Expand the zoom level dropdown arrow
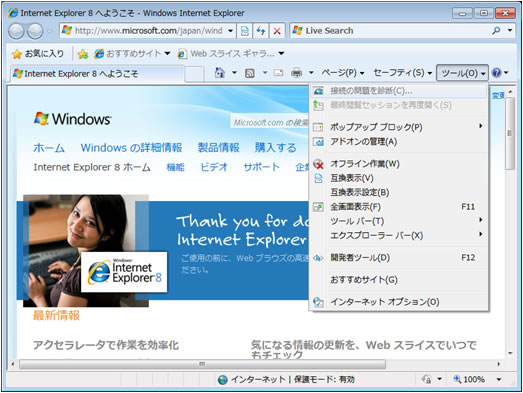This screenshot has width=523, height=393. [499, 379]
